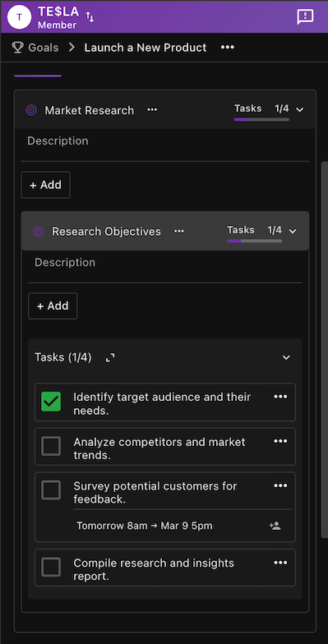Click + Add under Research Objectives
The height and width of the screenshot is (644, 328).
(53, 306)
